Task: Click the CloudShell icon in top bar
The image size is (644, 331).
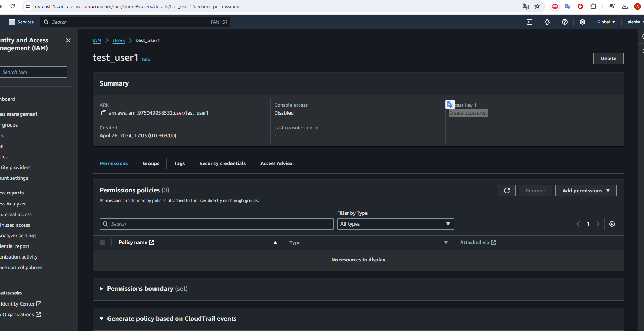Action: 529,22
